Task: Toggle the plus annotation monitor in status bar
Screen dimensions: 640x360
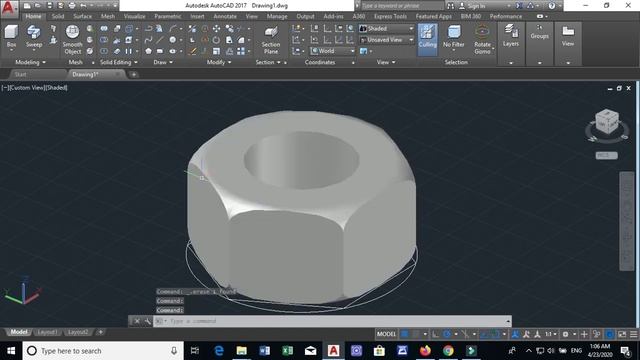Action: [x=584, y=334]
